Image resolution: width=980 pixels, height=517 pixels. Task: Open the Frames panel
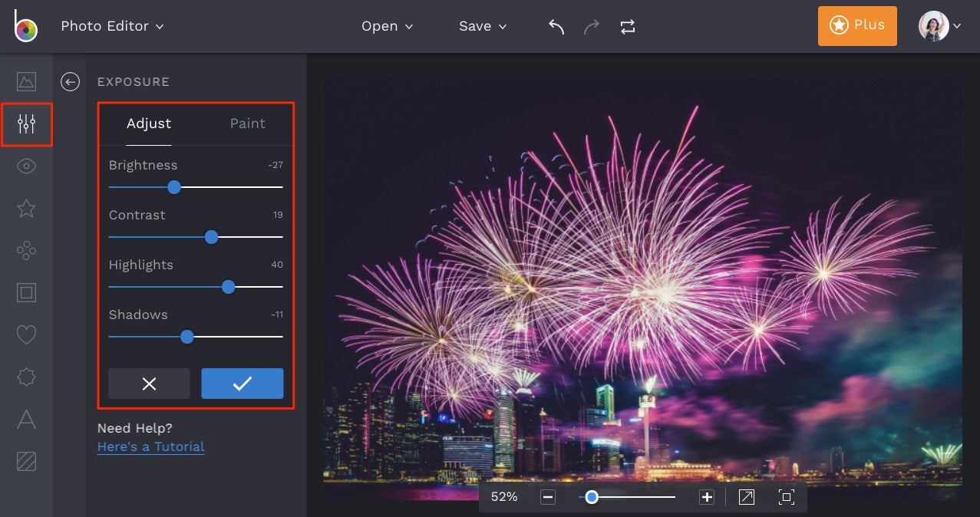(x=27, y=292)
